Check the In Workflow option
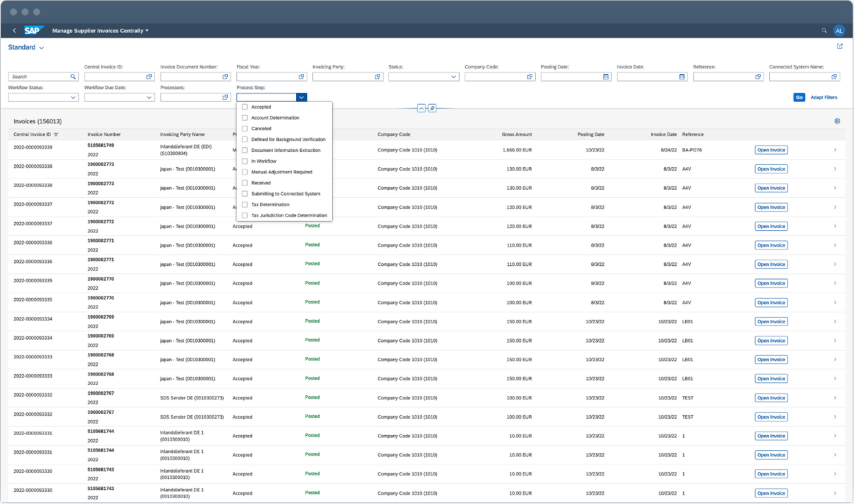Image resolution: width=854 pixels, height=504 pixels. [x=245, y=161]
